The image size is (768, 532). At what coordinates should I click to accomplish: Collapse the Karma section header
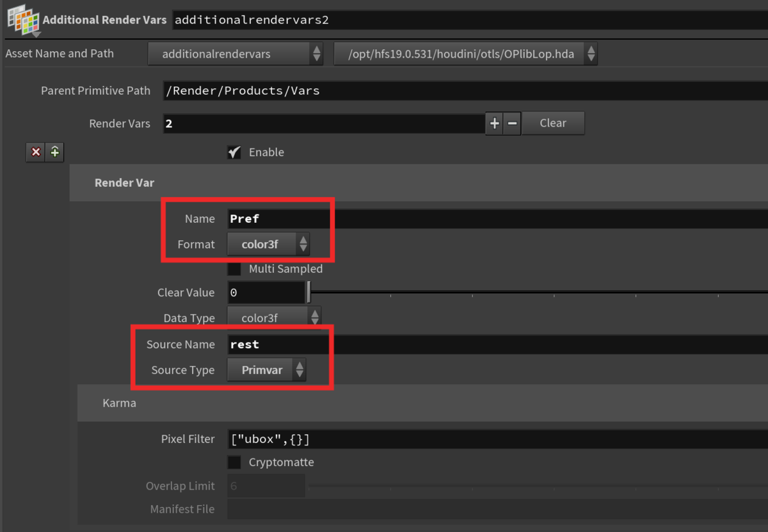[422, 403]
